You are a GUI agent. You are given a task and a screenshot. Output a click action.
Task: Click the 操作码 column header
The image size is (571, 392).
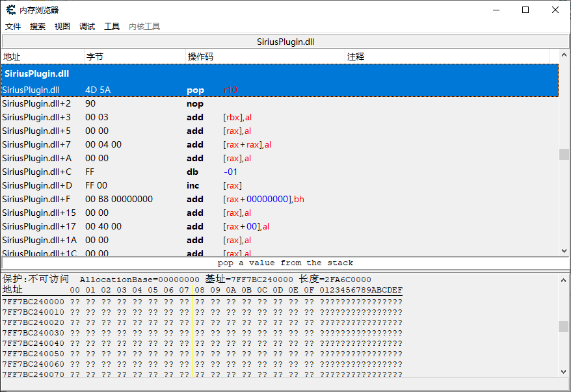point(196,57)
